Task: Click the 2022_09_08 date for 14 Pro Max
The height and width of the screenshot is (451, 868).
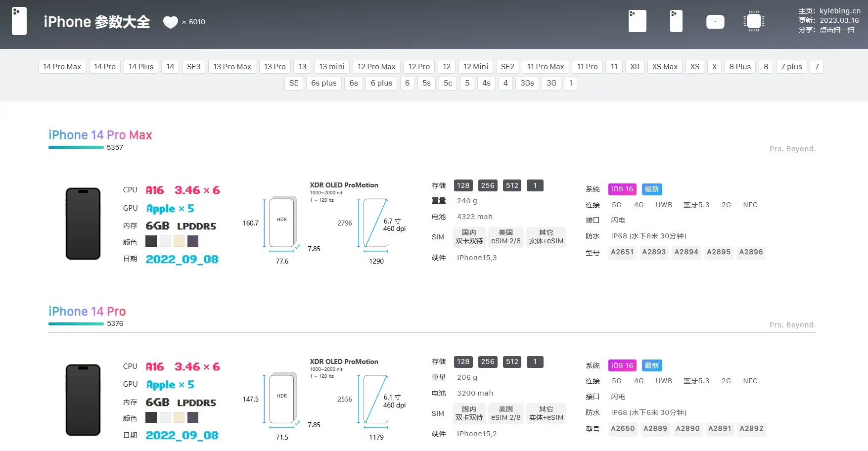Action: [182, 259]
